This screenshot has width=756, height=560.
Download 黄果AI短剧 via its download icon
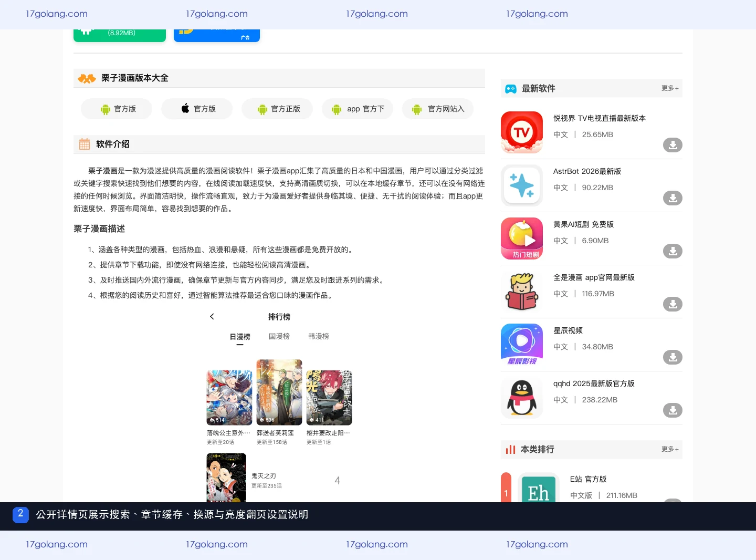coord(673,251)
